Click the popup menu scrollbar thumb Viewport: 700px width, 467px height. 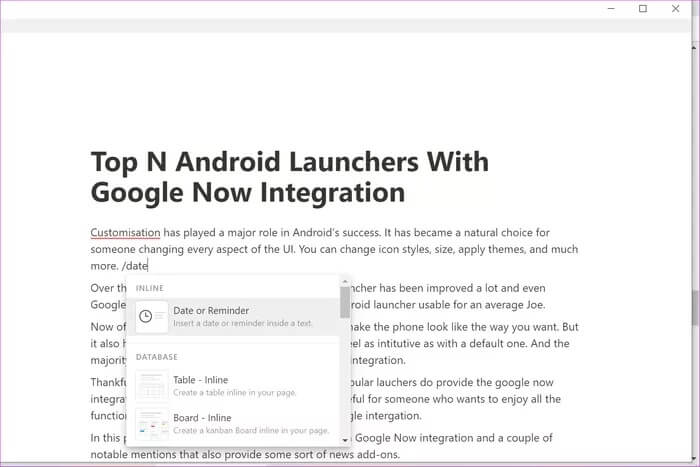point(345,302)
